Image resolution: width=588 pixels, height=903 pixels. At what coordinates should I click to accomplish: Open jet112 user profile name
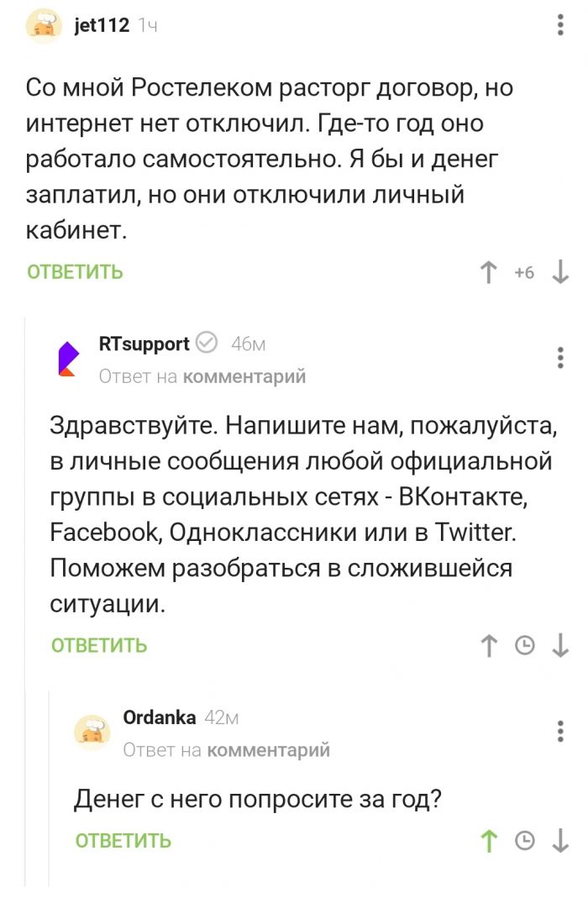click(102, 25)
